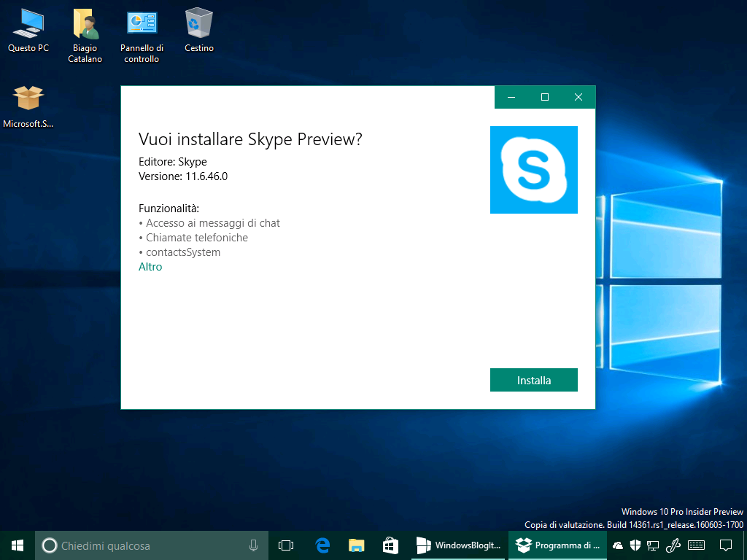Click the Installa button
Viewport: 747px width, 560px height.
(x=533, y=380)
